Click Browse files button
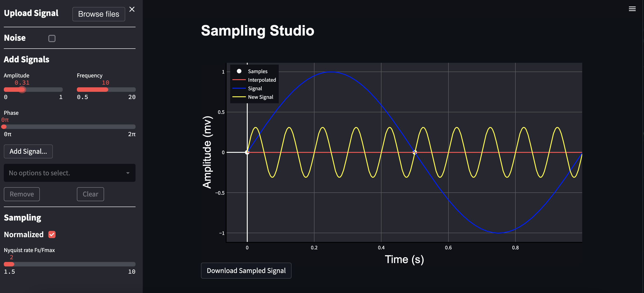The width and height of the screenshot is (644, 293). pos(98,14)
